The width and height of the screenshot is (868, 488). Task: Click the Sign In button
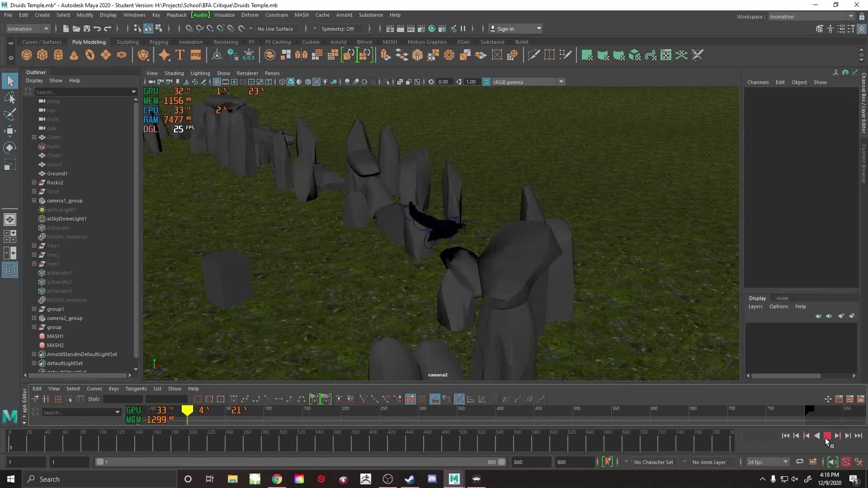505,28
